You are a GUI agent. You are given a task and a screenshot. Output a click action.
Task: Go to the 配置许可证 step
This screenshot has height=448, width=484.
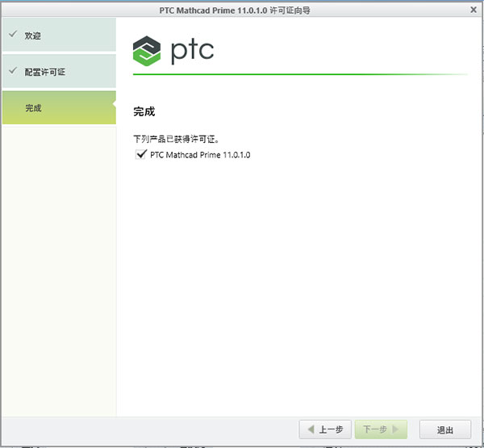[x=59, y=71]
